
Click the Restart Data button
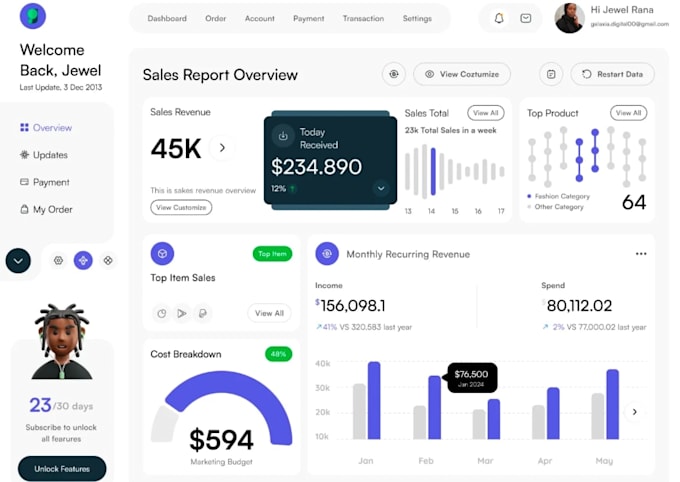[x=612, y=74]
